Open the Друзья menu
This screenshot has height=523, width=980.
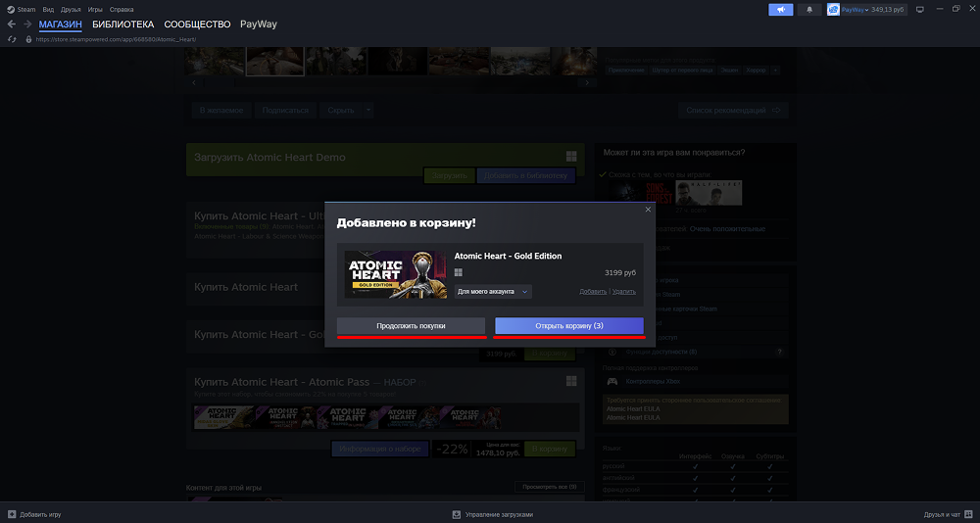coord(71,10)
